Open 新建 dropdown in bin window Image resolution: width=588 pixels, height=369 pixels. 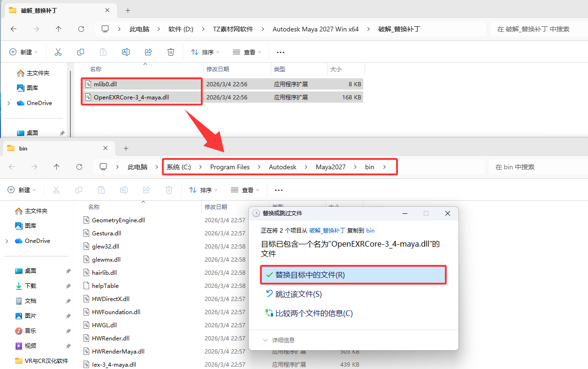[x=22, y=190]
